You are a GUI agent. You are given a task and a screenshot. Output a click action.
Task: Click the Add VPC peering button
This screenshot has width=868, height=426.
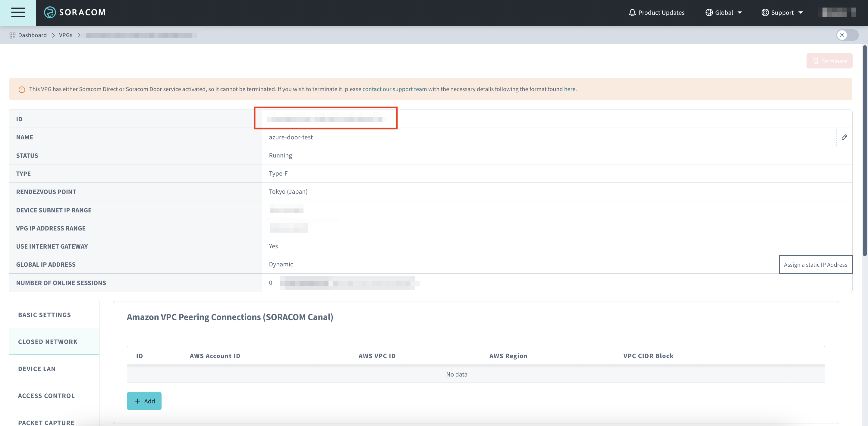(144, 401)
